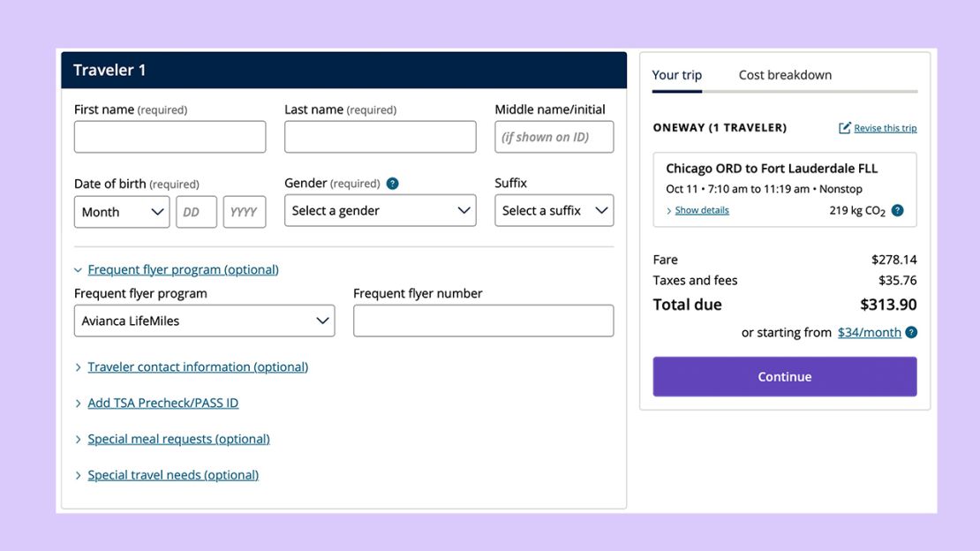Click the Show details link
This screenshot has height=551, width=980.
702,210
